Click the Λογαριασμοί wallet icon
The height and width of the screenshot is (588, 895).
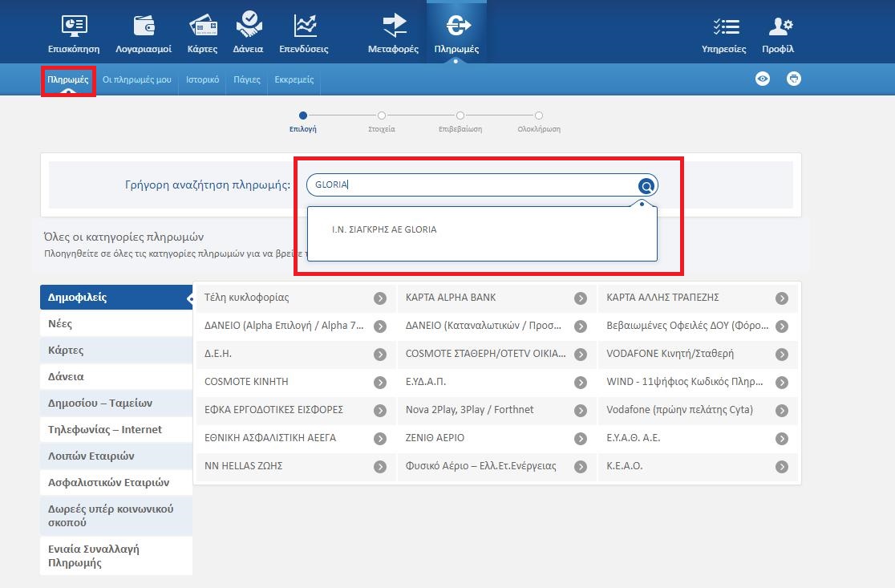click(144, 26)
